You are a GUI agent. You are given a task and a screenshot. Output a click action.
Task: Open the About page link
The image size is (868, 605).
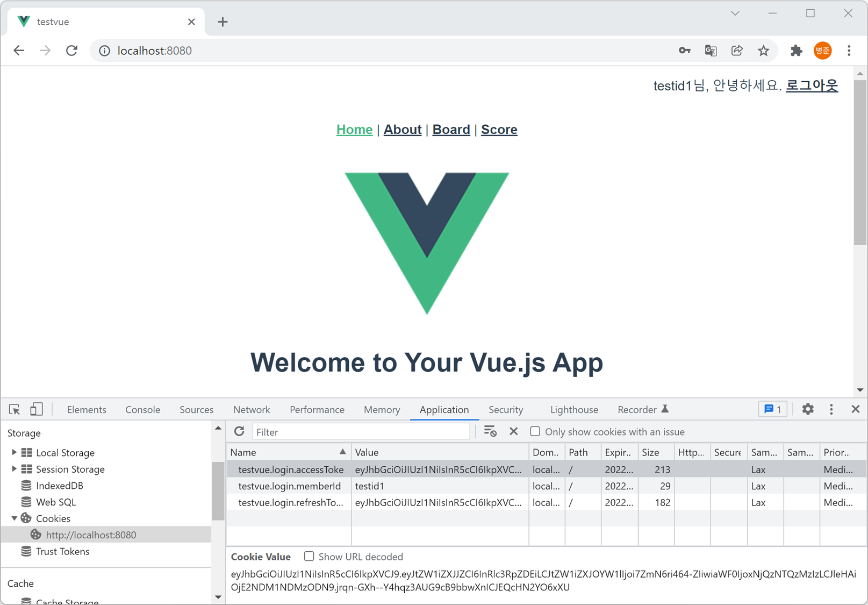[x=403, y=130]
